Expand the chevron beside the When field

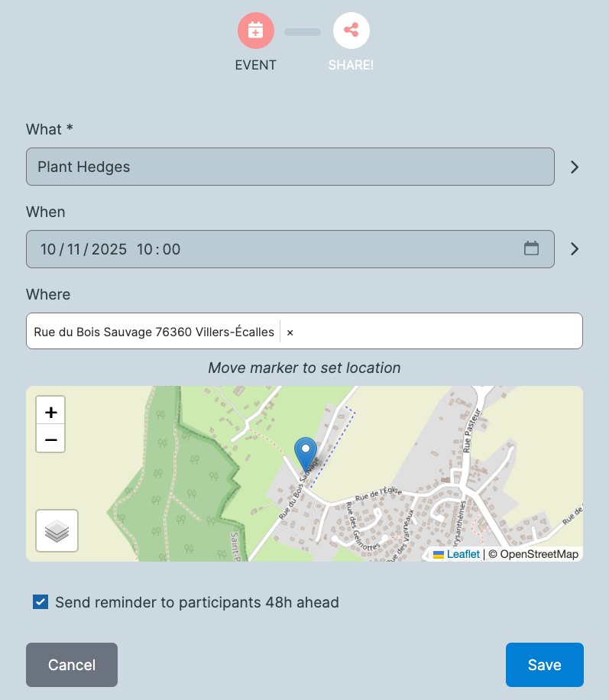coord(574,249)
